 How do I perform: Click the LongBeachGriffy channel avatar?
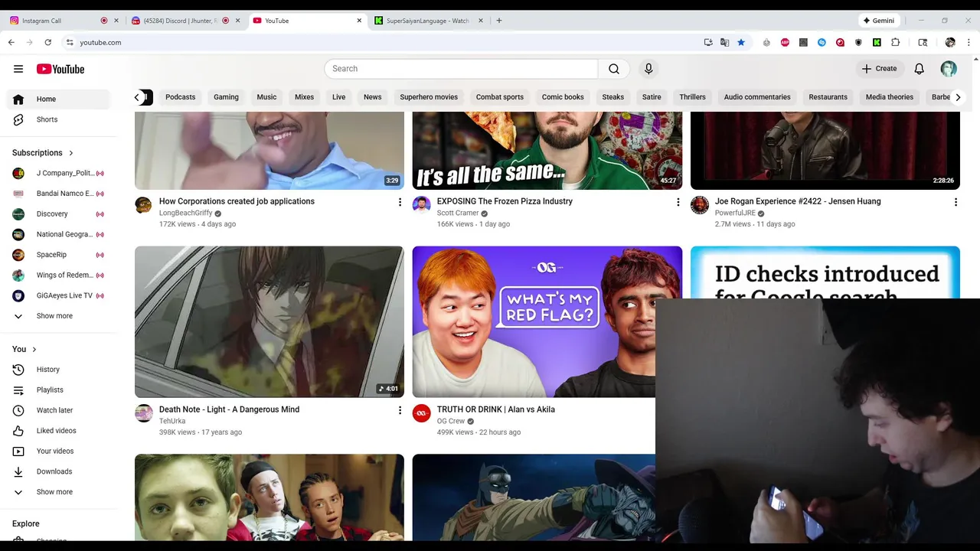tap(143, 204)
